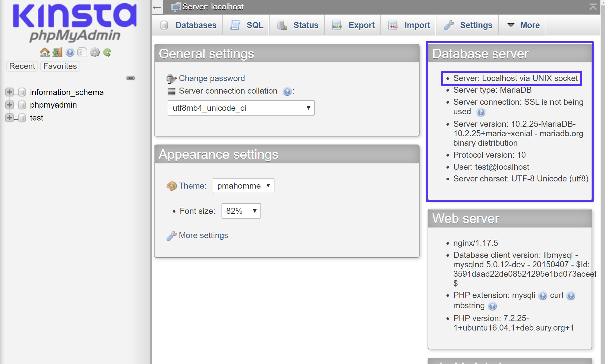605x364 pixels.
Task: Open the Theme dropdown selector
Action: coord(242,186)
